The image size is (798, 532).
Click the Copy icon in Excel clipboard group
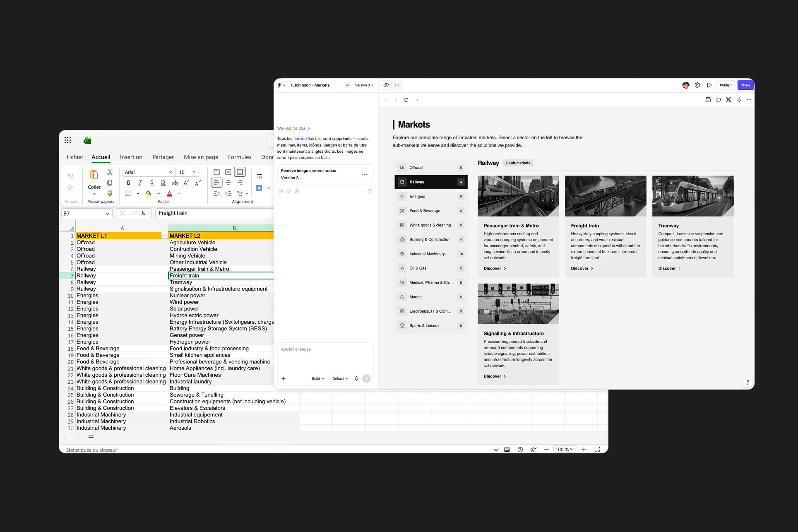(x=110, y=183)
